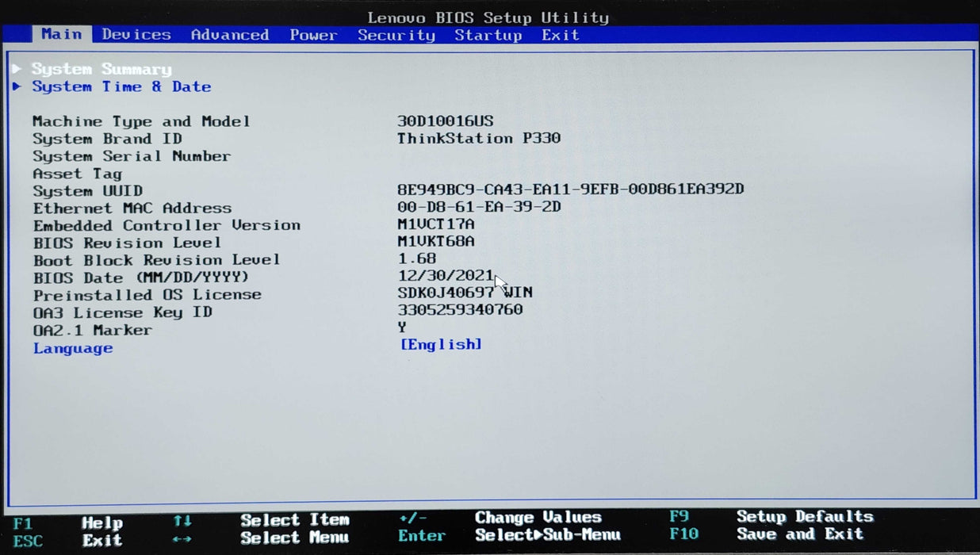Open System Time & Date sub-menu
This screenshot has height=555, width=980.
(x=121, y=86)
